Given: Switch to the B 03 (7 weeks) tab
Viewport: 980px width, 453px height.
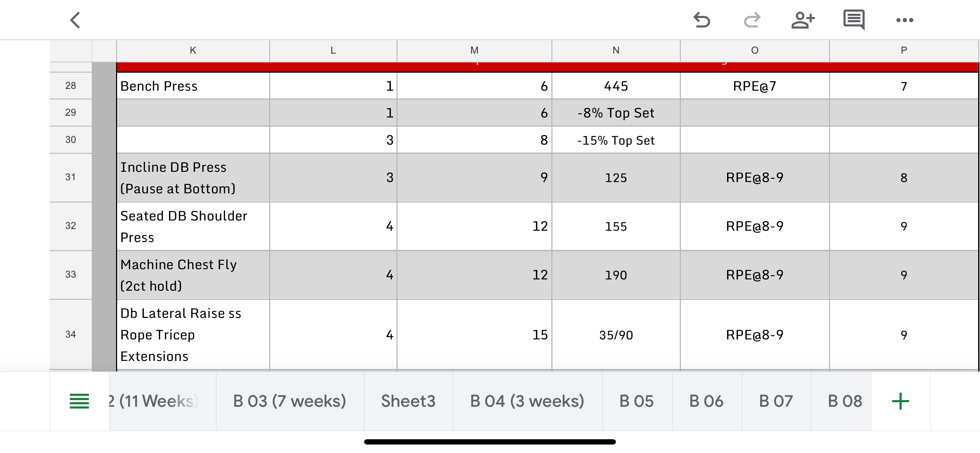Looking at the screenshot, I should [290, 401].
